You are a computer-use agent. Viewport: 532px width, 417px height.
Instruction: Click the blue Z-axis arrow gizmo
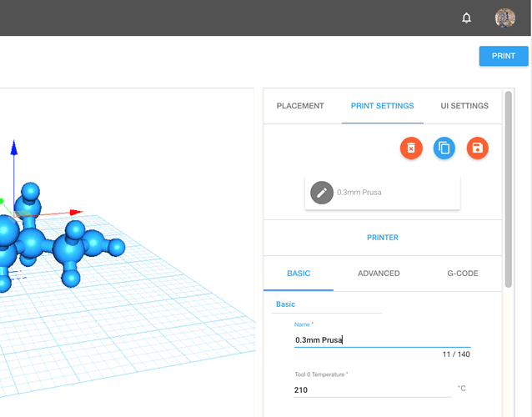point(14,148)
